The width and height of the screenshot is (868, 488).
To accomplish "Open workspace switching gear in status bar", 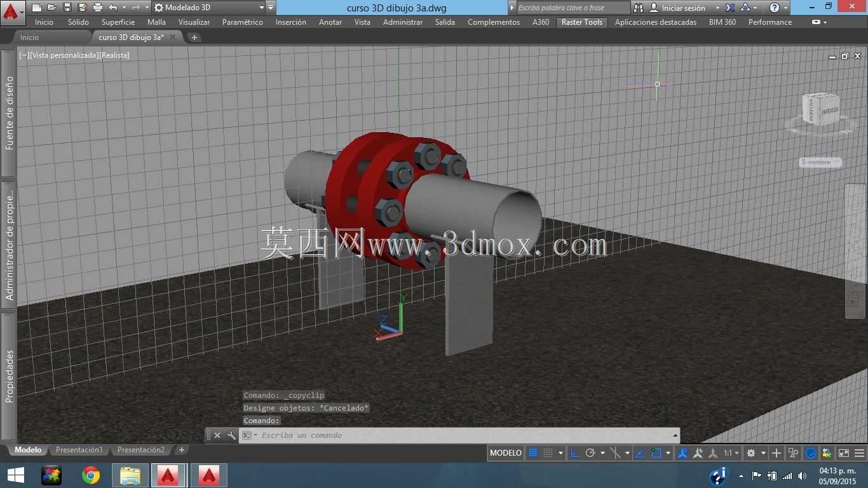I will 751,453.
